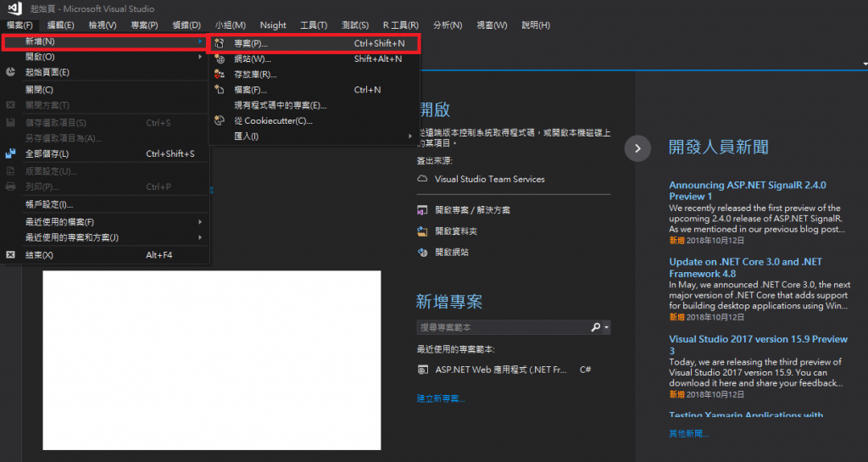Collapse news panel with round arrow button
Image resolution: width=868 pixels, height=462 pixels.
pos(637,148)
